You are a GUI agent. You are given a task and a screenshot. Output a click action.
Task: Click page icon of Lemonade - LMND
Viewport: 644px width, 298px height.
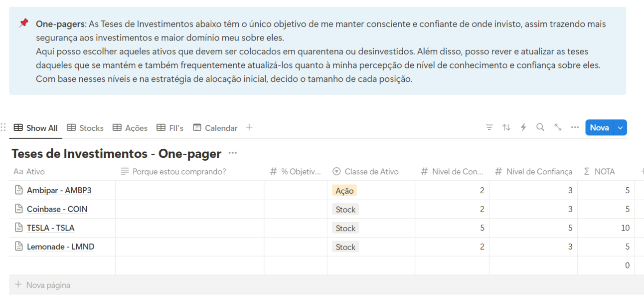pyautogui.click(x=19, y=247)
